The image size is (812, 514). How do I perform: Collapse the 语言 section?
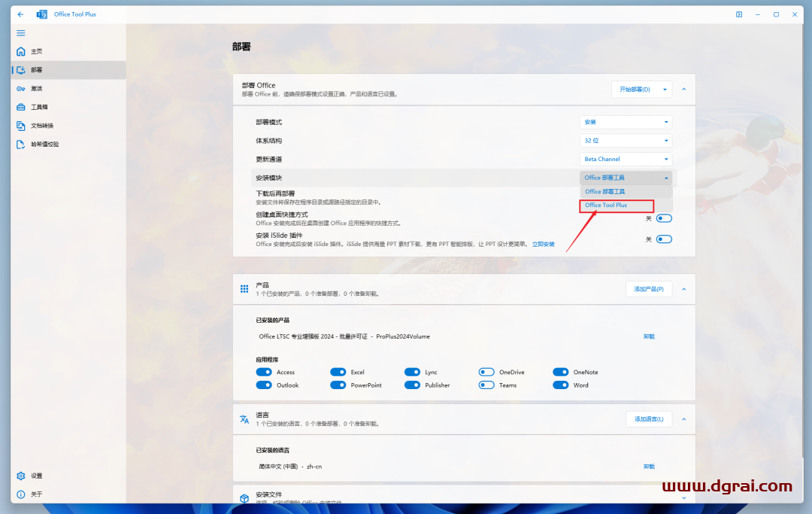click(x=684, y=419)
